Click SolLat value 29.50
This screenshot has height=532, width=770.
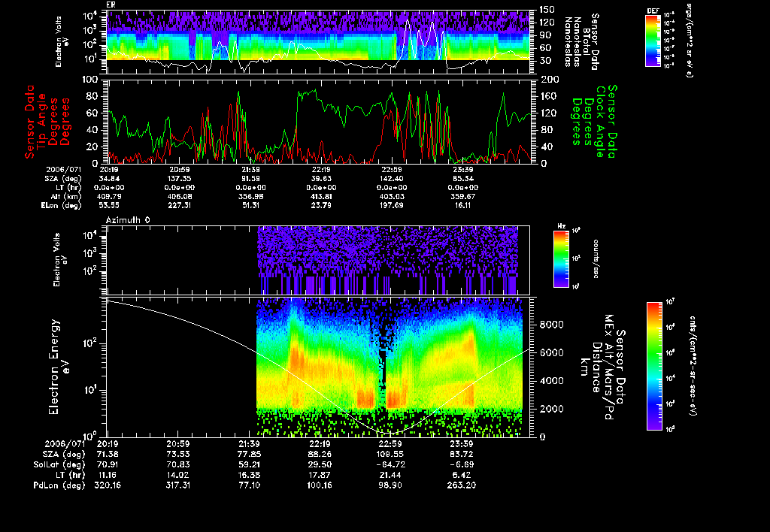(320, 464)
